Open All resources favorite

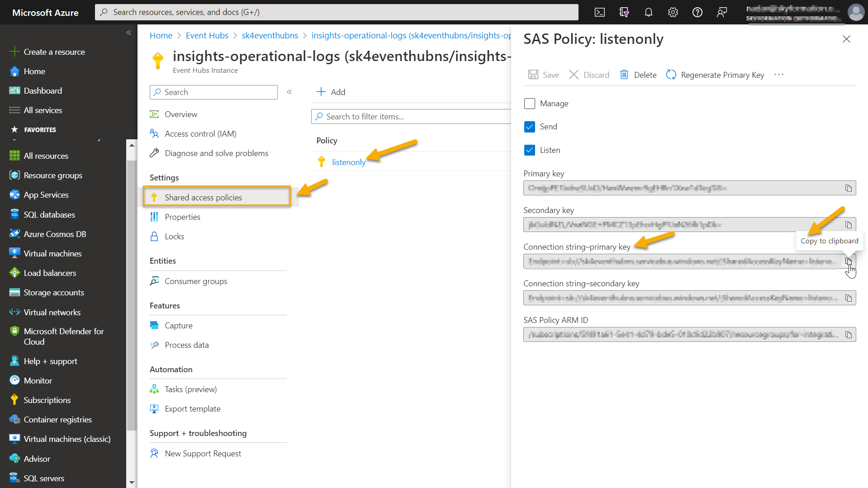[46, 156]
